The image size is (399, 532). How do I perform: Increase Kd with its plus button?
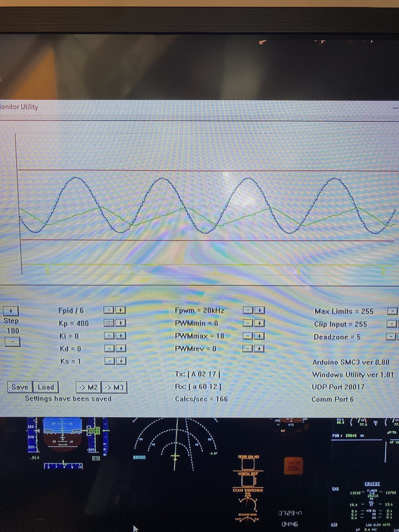[121, 348]
